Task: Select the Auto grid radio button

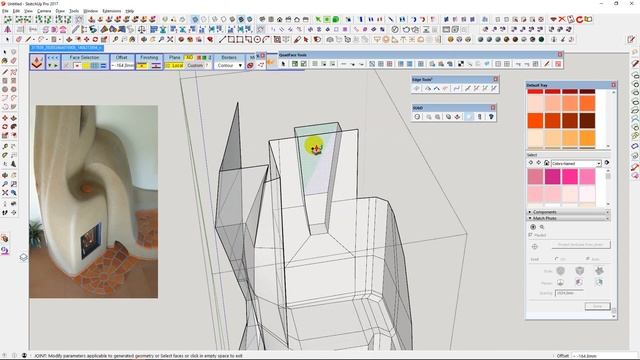Action: point(588,259)
